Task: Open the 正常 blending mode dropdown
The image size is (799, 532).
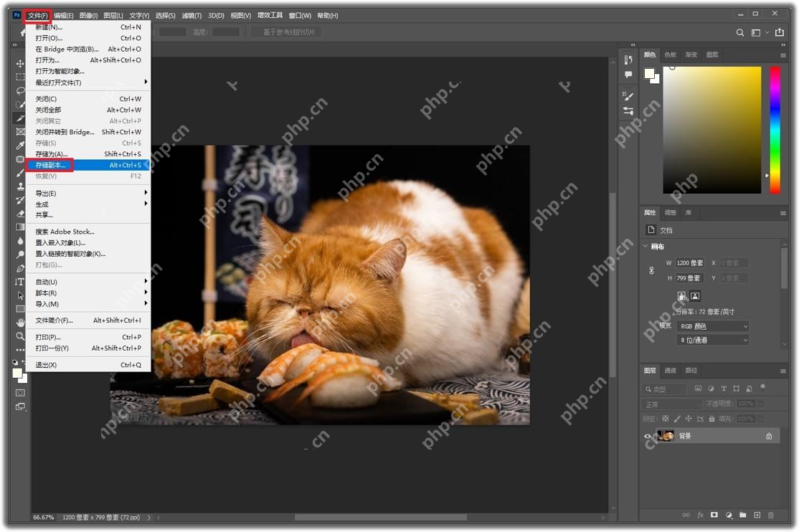Action: [672, 403]
